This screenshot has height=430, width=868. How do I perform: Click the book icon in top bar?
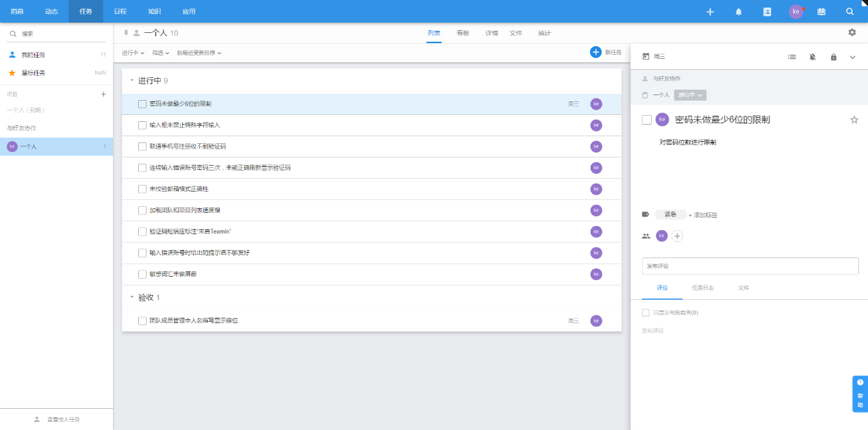pos(821,12)
